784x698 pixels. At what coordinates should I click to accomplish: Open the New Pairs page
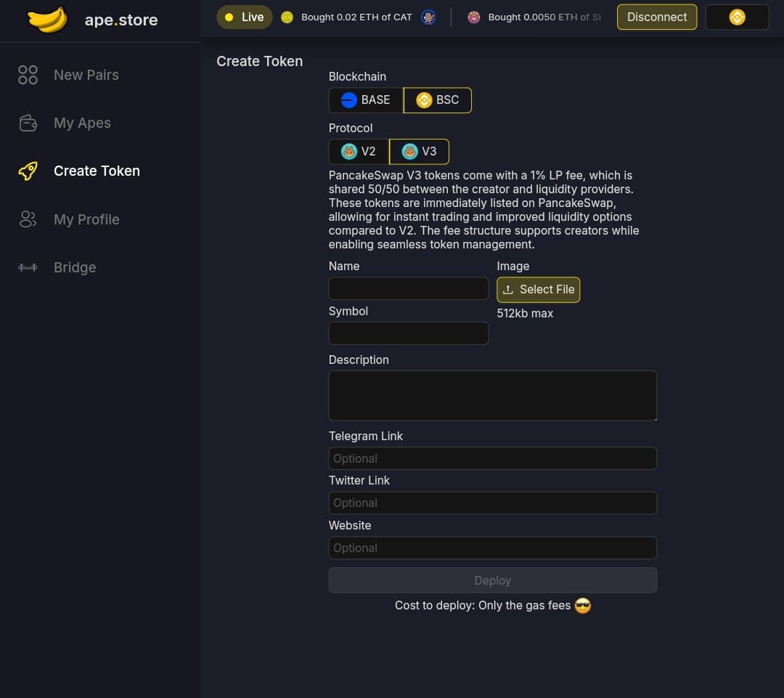click(86, 75)
